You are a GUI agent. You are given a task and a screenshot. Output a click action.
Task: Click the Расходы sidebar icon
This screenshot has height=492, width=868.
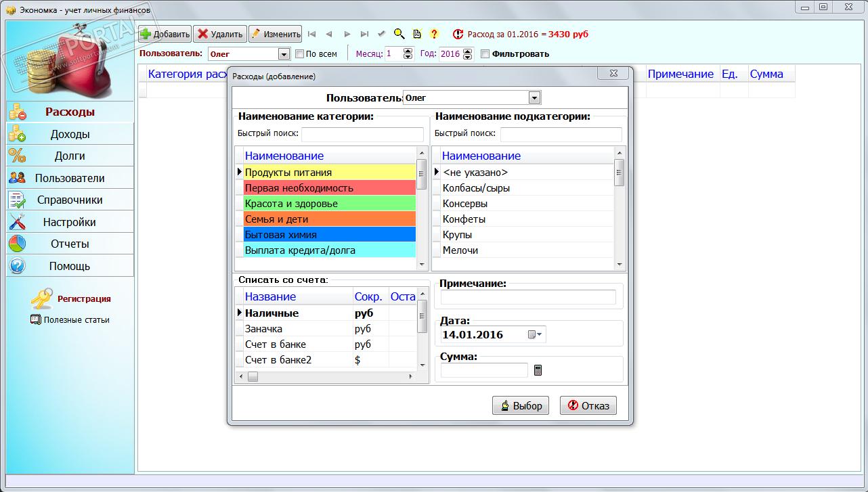click(18, 112)
